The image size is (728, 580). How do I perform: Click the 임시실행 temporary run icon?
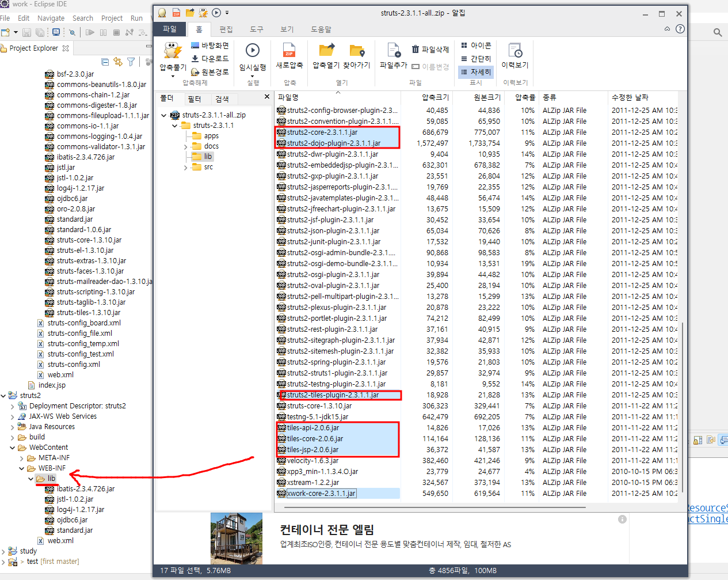coord(253,50)
